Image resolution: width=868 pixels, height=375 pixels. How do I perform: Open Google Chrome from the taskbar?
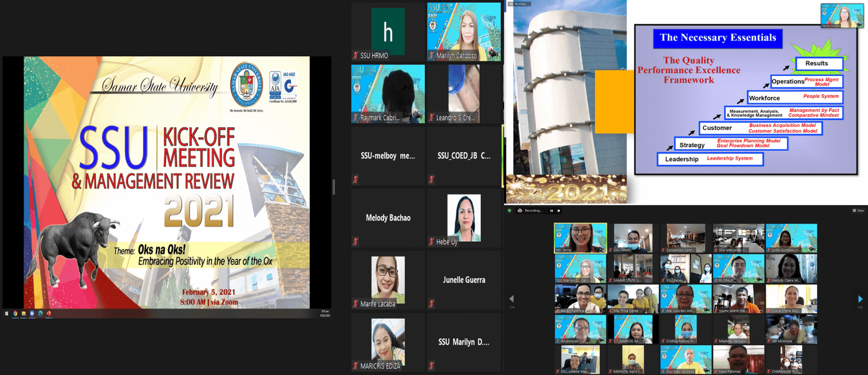(x=15, y=313)
